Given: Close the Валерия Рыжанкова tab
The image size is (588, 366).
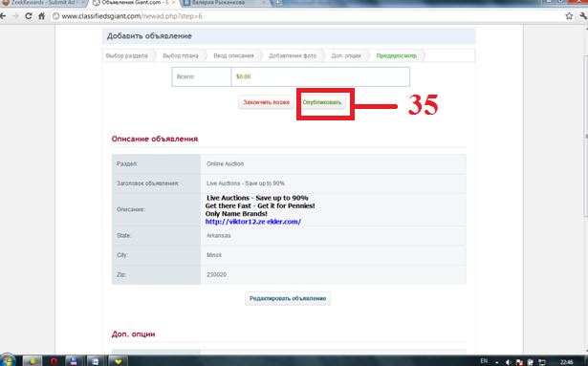Looking at the screenshot, I should [264, 2].
